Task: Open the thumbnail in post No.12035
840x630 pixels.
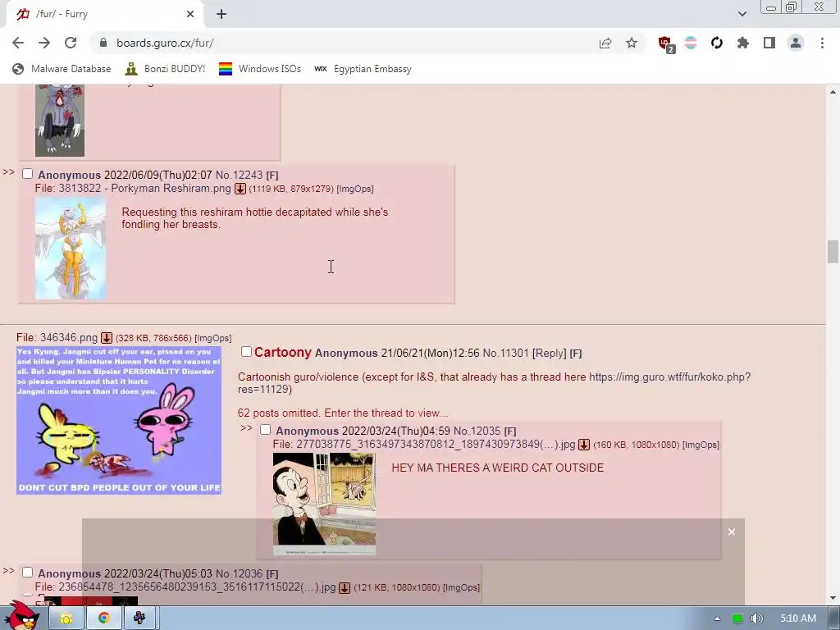Action: (x=324, y=504)
